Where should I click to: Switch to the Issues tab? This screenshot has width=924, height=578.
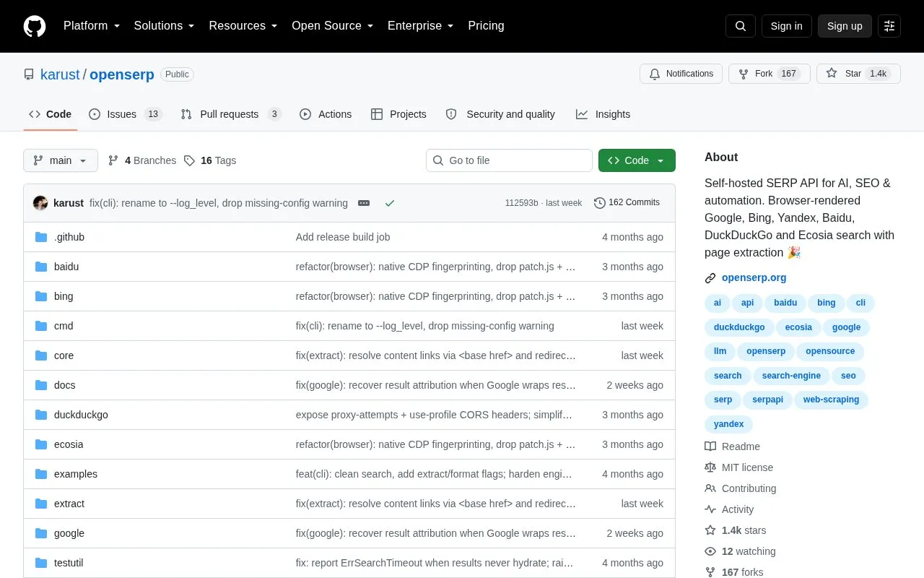(126, 114)
